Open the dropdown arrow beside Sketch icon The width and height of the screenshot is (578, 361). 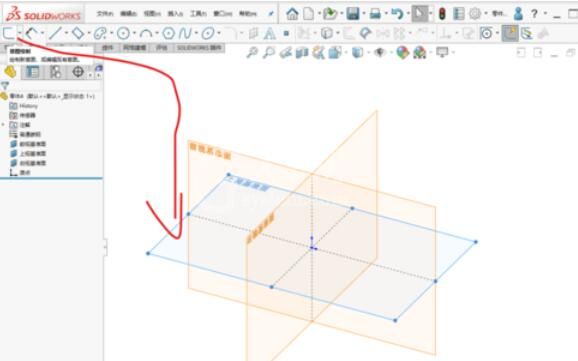[20, 33]
